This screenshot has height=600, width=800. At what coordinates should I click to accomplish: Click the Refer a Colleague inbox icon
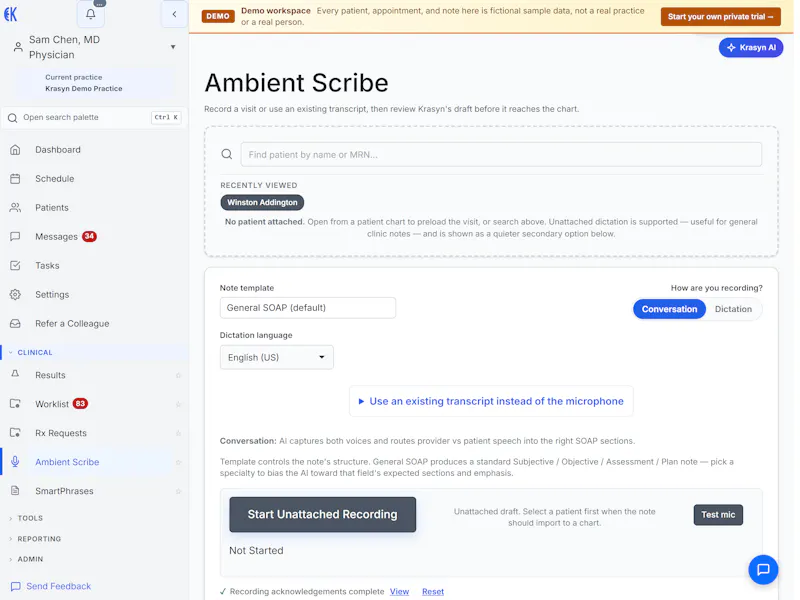click(x=15, y=324)
